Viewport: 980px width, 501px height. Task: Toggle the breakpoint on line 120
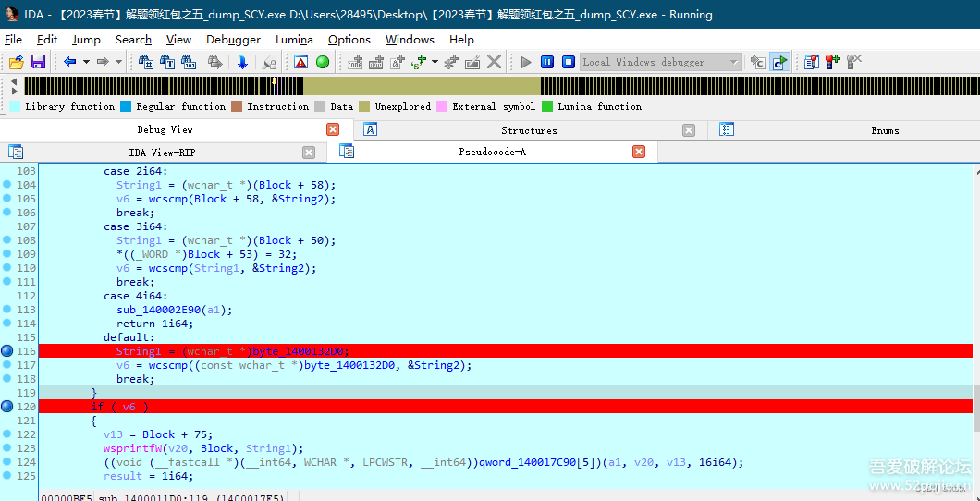(7, 407)
